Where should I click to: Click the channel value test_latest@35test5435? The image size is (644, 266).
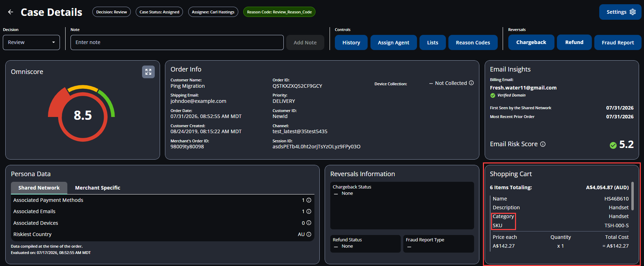click(300, 131)
